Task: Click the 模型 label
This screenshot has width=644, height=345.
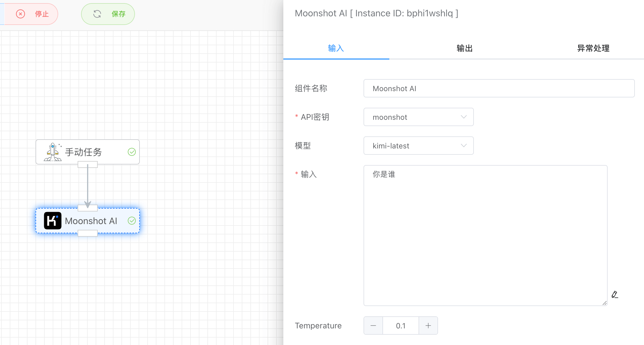Action: tap(303, 146)
